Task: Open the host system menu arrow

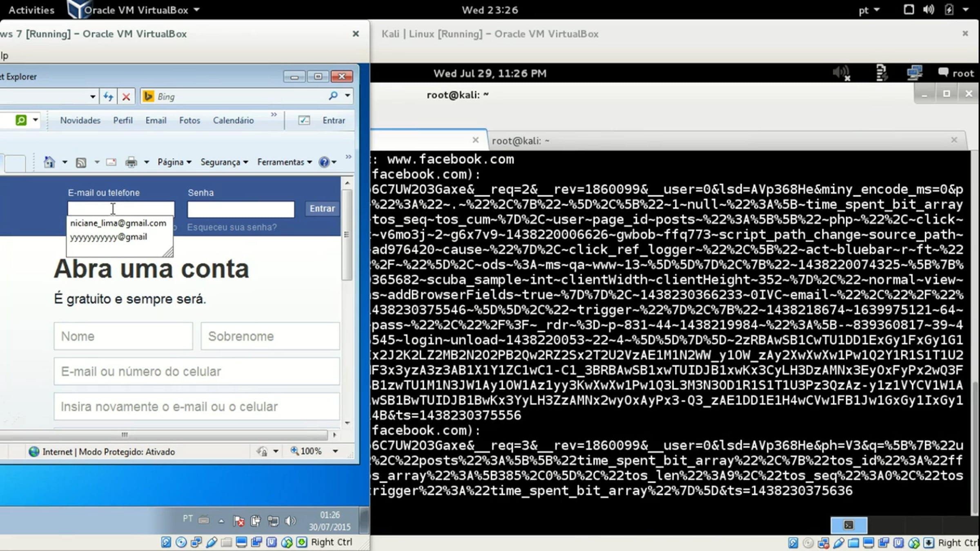Action: [x=966, y=9]
